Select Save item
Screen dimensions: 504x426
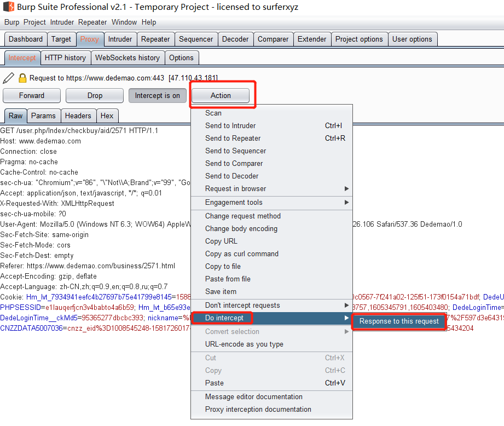271,292
